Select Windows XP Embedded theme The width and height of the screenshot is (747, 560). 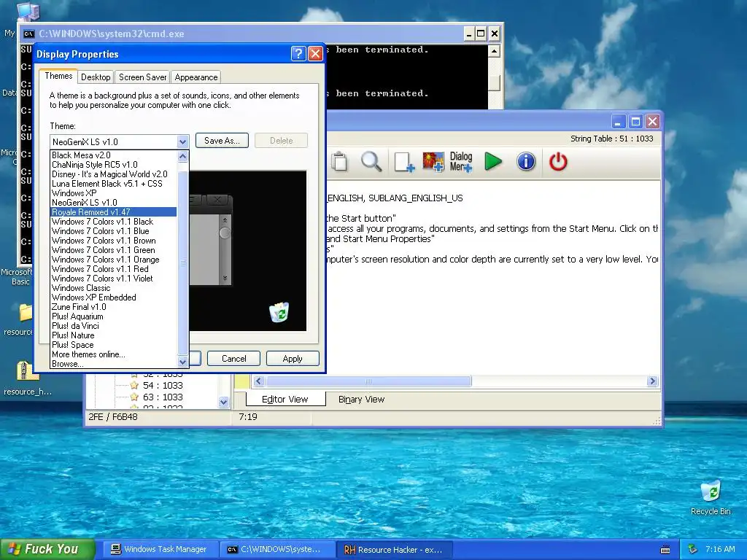[113, 297]
